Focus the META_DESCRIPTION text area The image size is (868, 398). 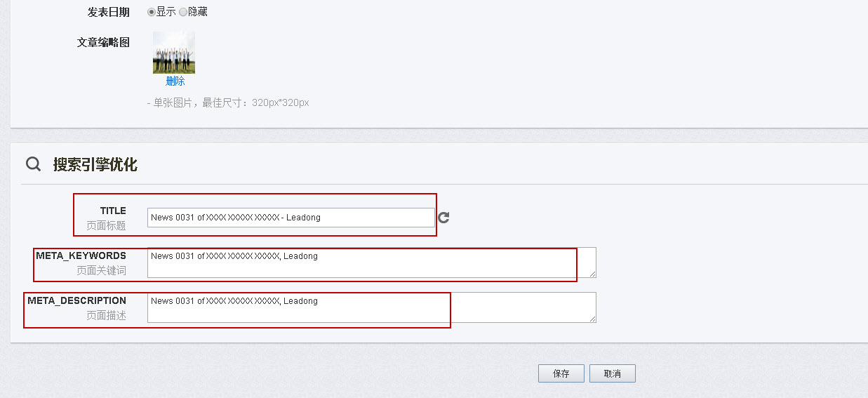(x=371, y=307)
